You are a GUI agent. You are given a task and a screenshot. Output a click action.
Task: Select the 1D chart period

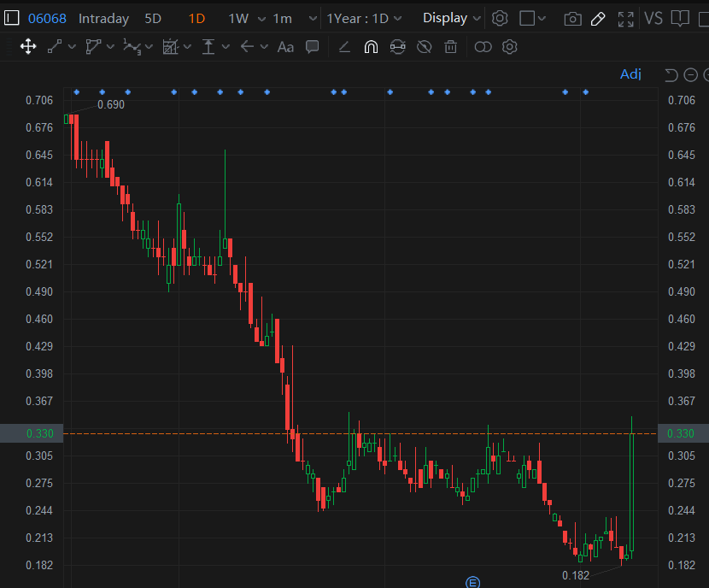(x=196, y=19)
